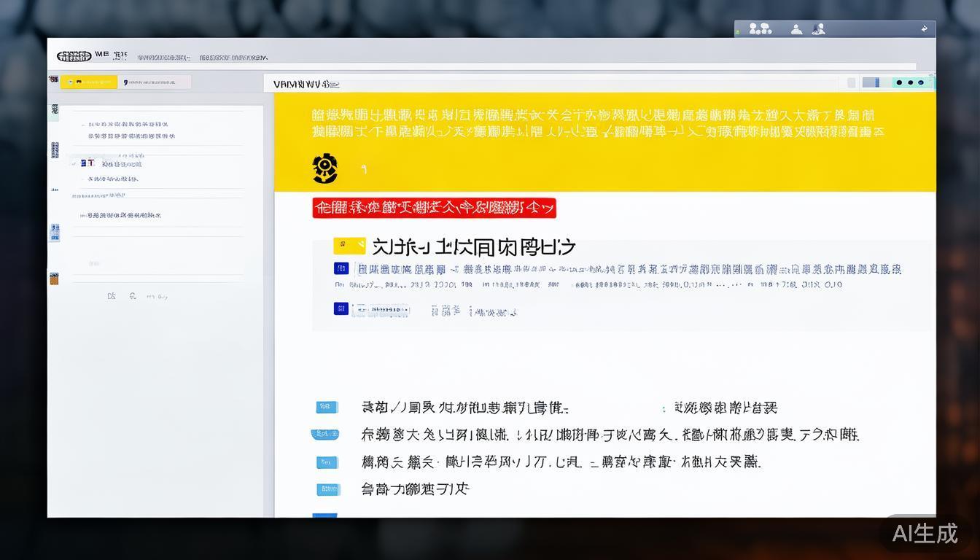Select the single-person contact icon in the title bar

(796, 29)
